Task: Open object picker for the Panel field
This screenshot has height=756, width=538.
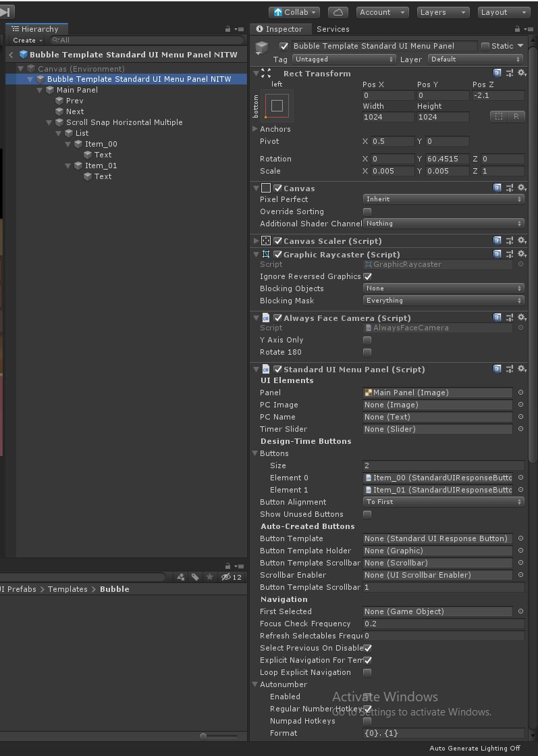Action: point(520,393)
